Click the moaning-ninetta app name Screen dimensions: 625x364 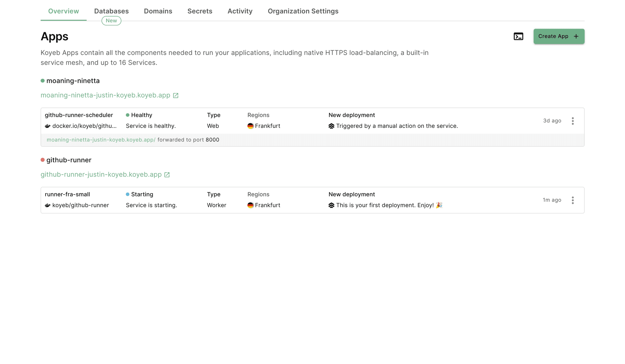tap(73, 81)
